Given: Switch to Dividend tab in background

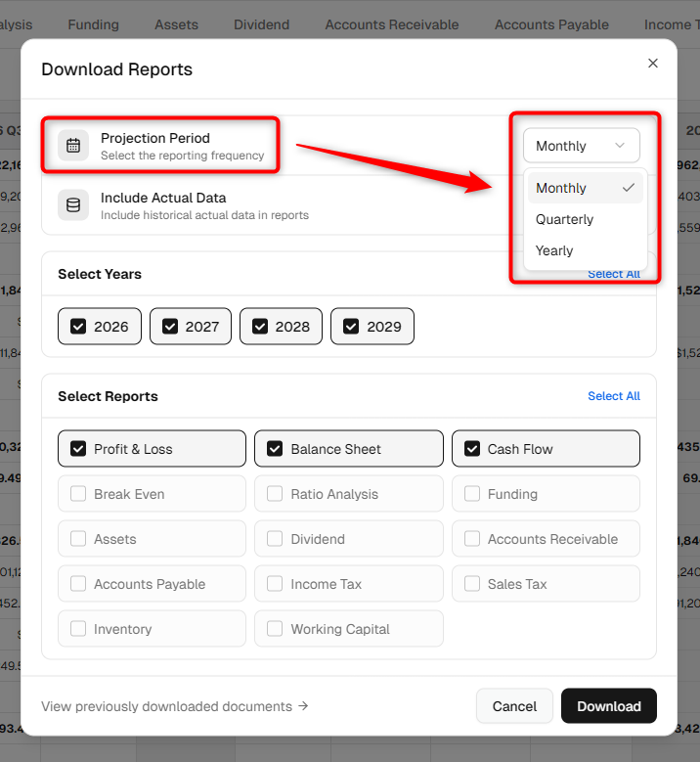Looking at the screenshot, I should tap(261, 24).
